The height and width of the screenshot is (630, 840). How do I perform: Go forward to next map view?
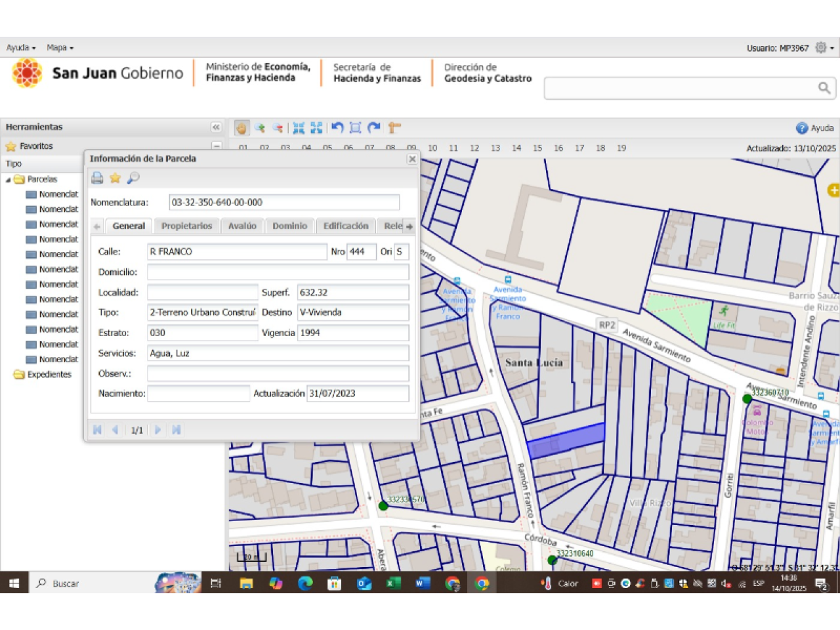click(x=374, y=127)
